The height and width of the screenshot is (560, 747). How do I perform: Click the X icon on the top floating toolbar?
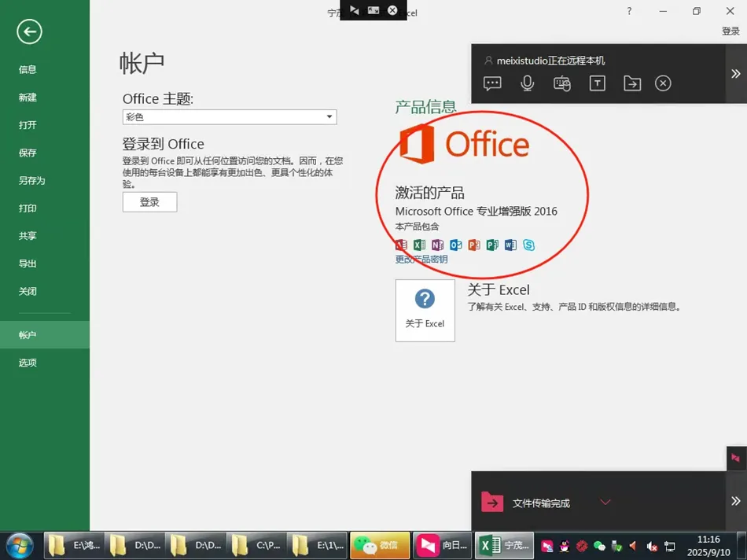pyautogui.click(x=392, y=10)
